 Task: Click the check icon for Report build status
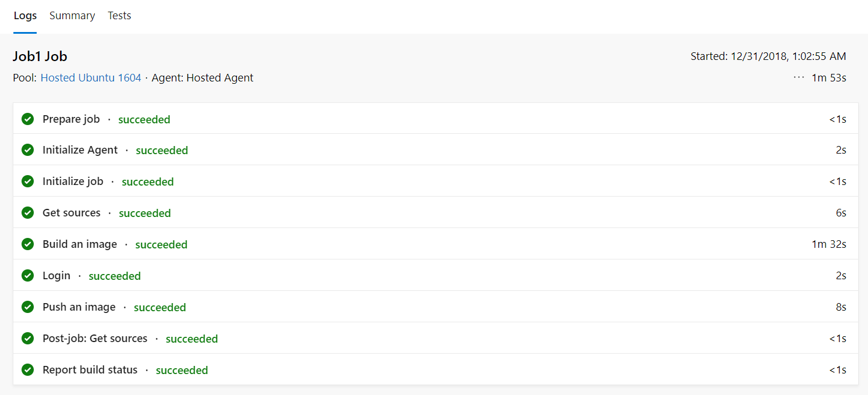tap(27, 370)
